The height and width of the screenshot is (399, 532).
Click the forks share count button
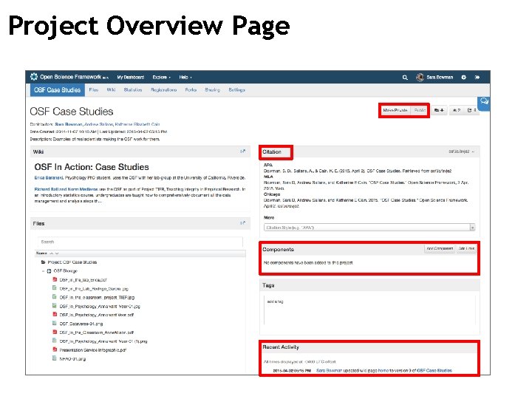pyautogui.click(x=471, y=110)
